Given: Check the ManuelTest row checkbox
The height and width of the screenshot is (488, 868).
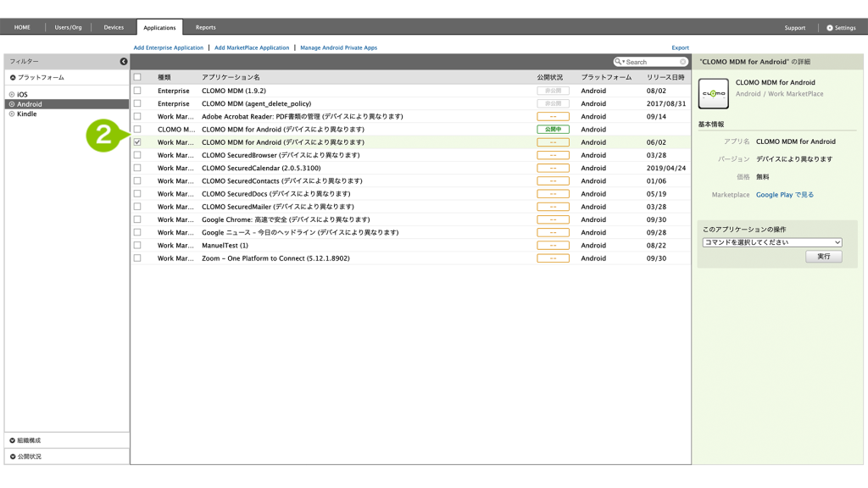Looking at the screenshot, I should tap(137, 245).
